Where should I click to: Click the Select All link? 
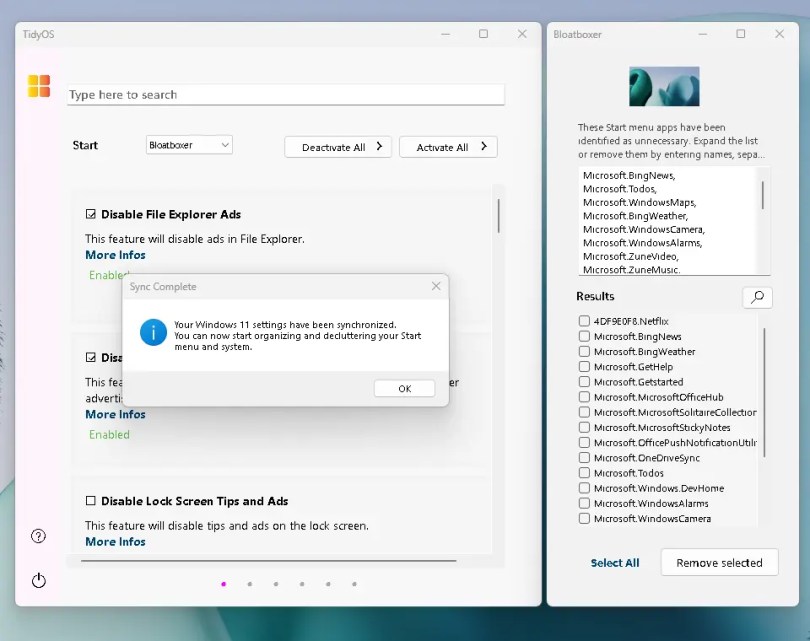coord(615,563)
